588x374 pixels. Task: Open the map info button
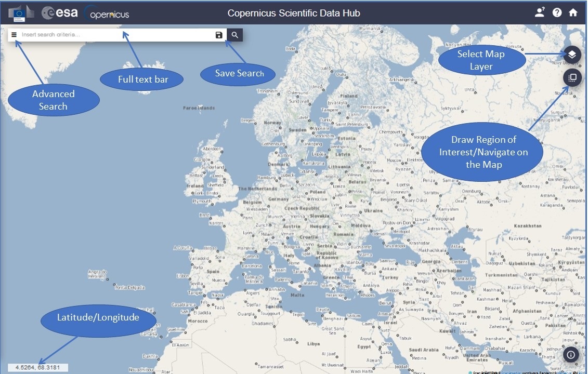pyautogui.click(x=571, y=355)
